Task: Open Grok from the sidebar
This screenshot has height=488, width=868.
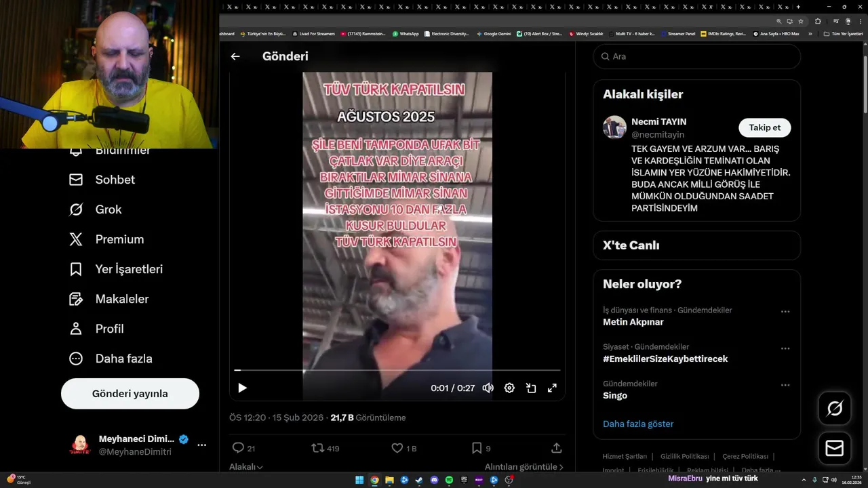Action: tap(96, 209)
